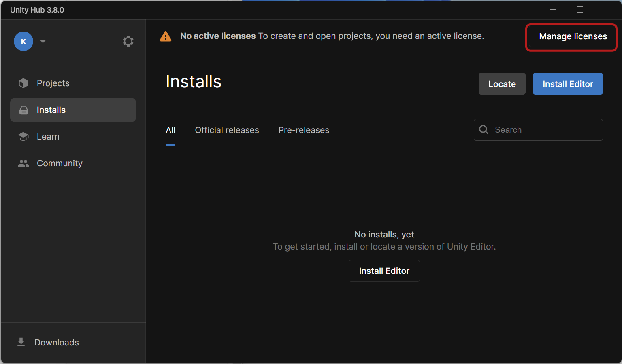Image resolution: width=622 pixels, height=364 pixels.
Task: Open the Community section
Action: coord(73,163)
